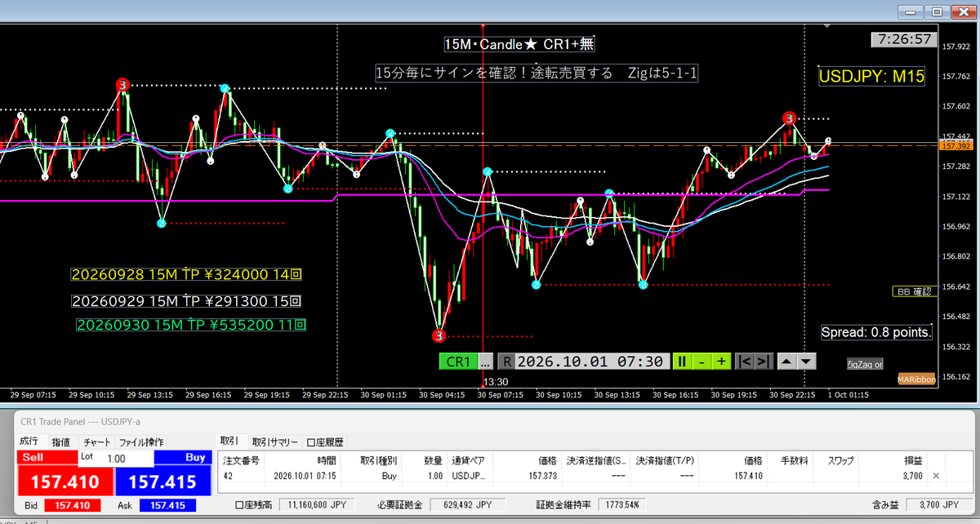Click the BB 確認 button
Screen dimensions: 980x524
[x=913, y=291]
